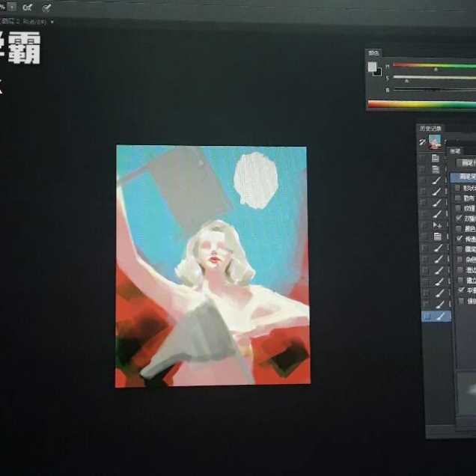Screen dimensions: 476x476
Task: Open the black background color swatch
Action: [378, 73]
